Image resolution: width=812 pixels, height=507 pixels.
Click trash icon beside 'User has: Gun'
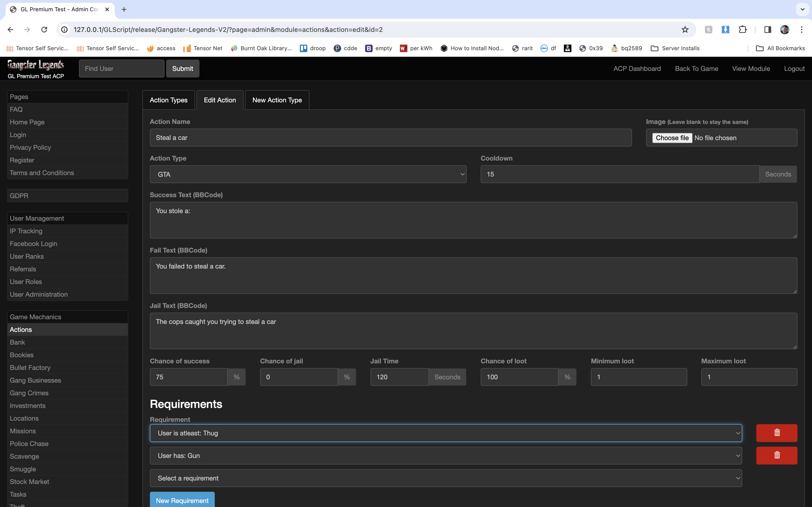777,455
